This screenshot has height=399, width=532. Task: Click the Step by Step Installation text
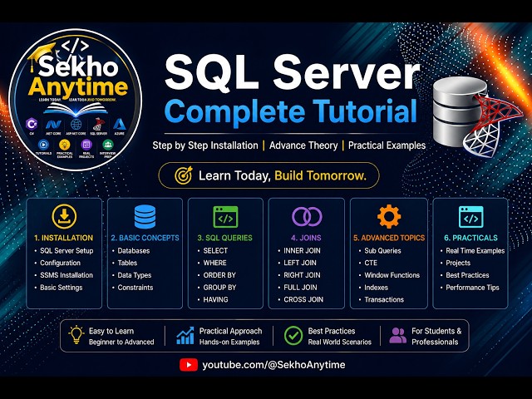pos(205,145)
